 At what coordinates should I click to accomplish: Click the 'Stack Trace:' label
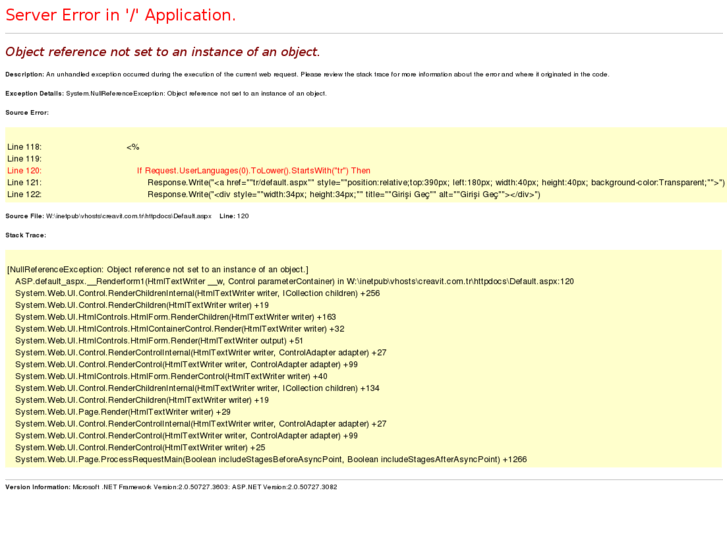(26, 235)
